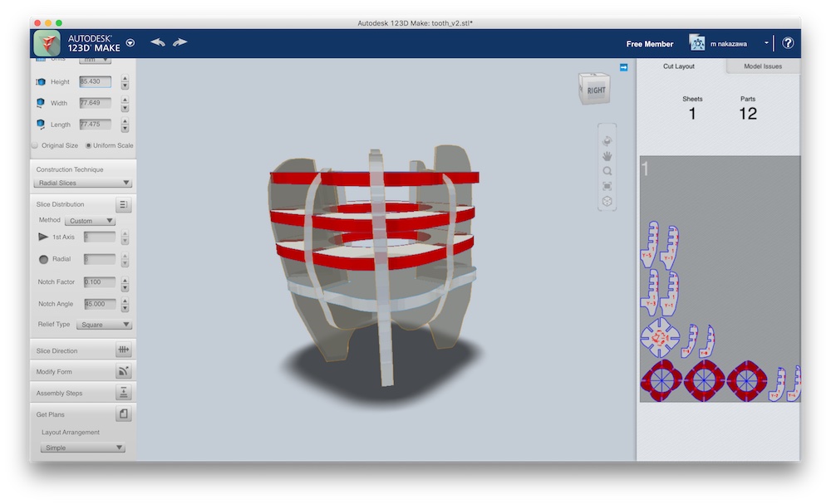Click the Height dimension icon
Image resolution: width=831 pixels, height=504 pixels.
pos(40,81)
